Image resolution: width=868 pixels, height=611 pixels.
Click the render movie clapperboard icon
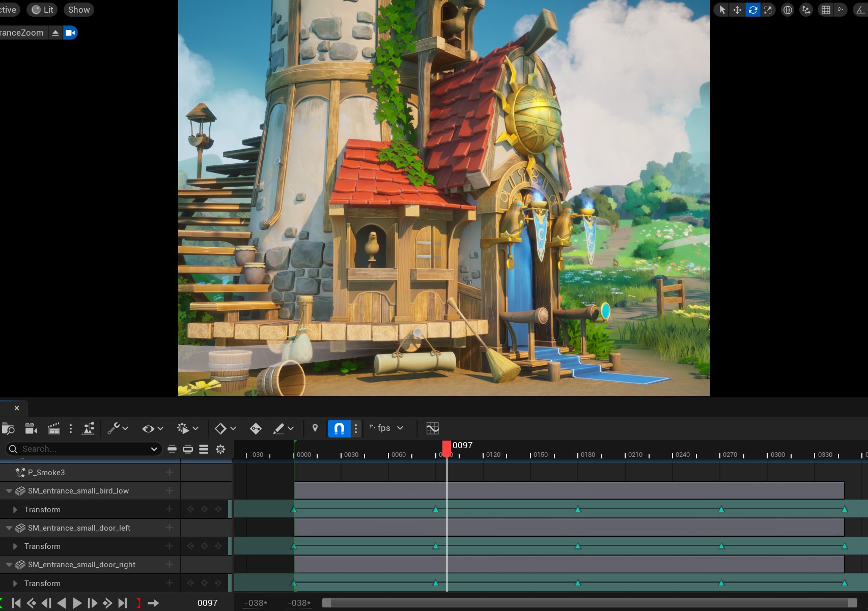coord(53,428)
